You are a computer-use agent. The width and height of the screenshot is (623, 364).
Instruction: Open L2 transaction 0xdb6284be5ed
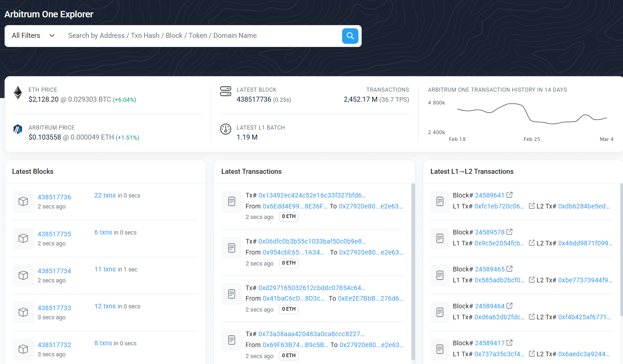point(584,206)
